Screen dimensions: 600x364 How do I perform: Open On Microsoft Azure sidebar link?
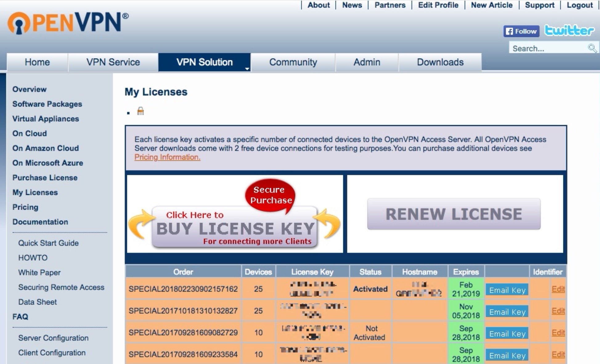point(48,163)
